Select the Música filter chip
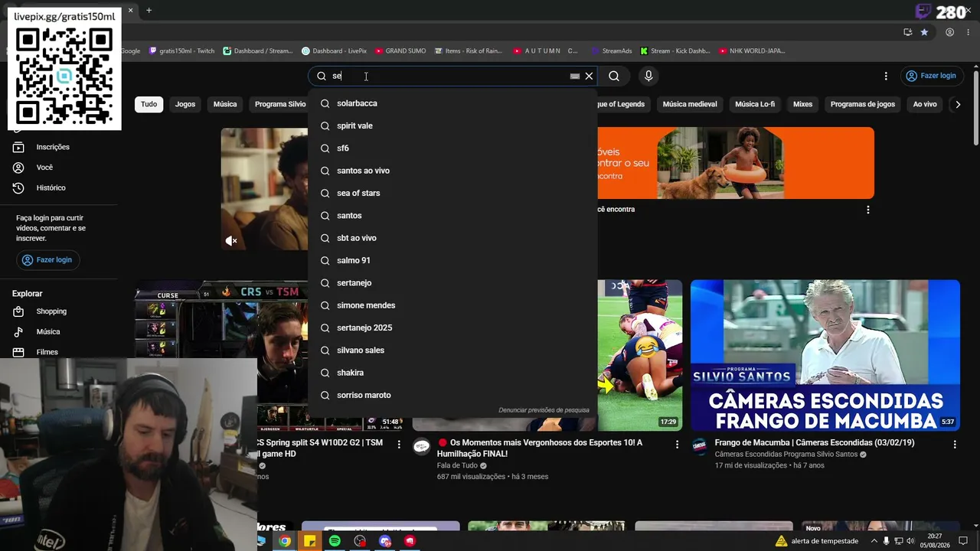Image resolution: width=980 pixels, height=551 pixels. tap(225, 104)
